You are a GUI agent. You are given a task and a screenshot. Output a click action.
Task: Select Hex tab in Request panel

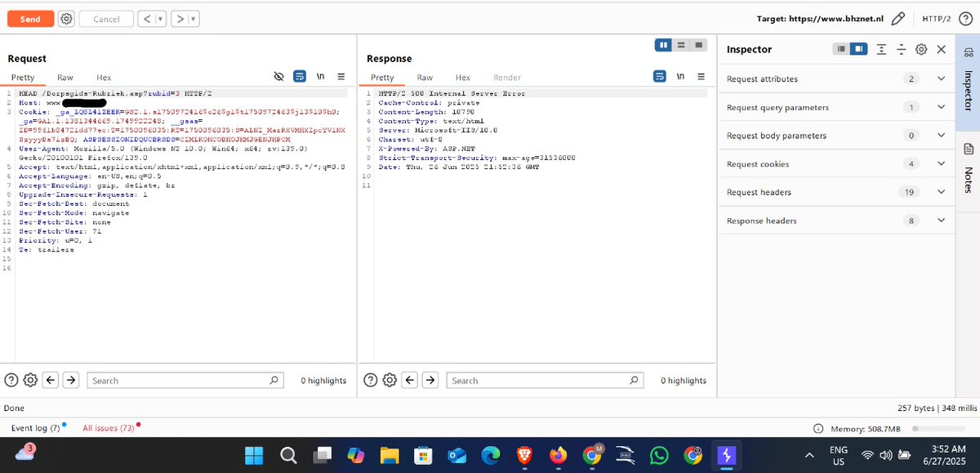point(104,78)
